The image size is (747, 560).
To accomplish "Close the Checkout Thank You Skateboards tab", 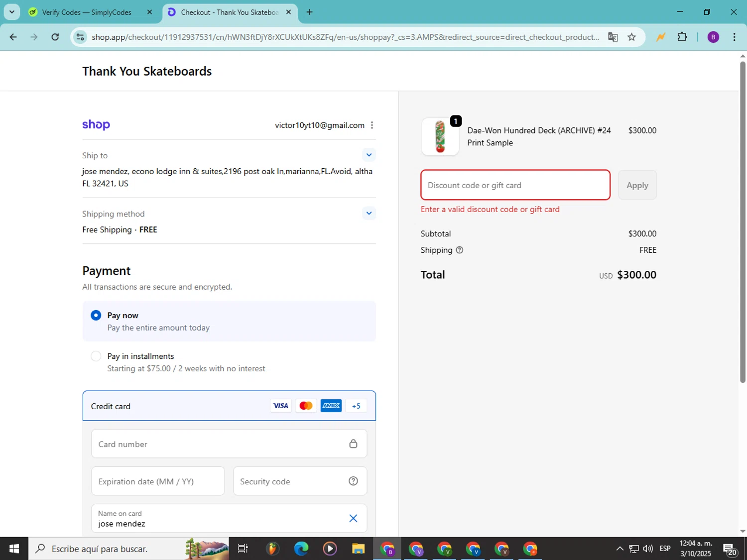I will pyautogui.click(x=288, y=12).
